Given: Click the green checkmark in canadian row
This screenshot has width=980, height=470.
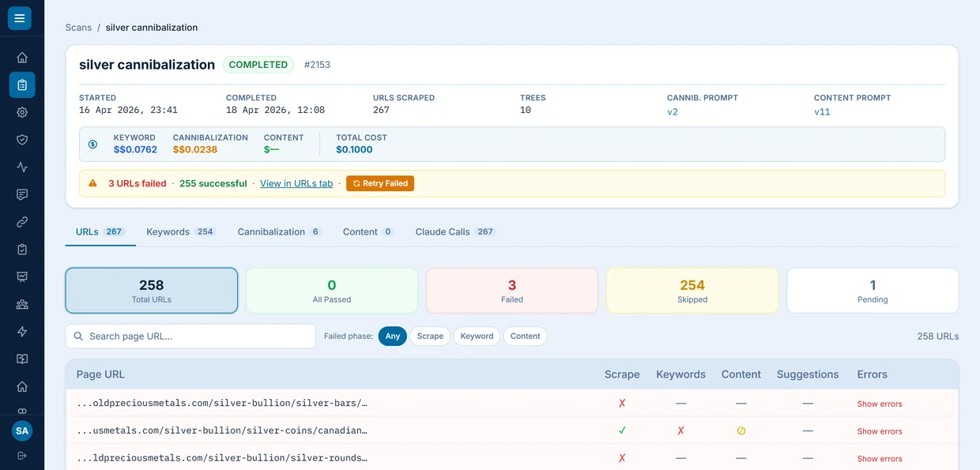Looking at the screenshot, I should coord(622,431).
